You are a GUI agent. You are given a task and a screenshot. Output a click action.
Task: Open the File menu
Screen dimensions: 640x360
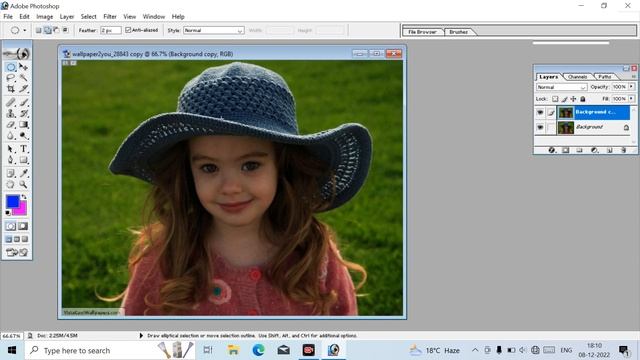click(8, 16)
